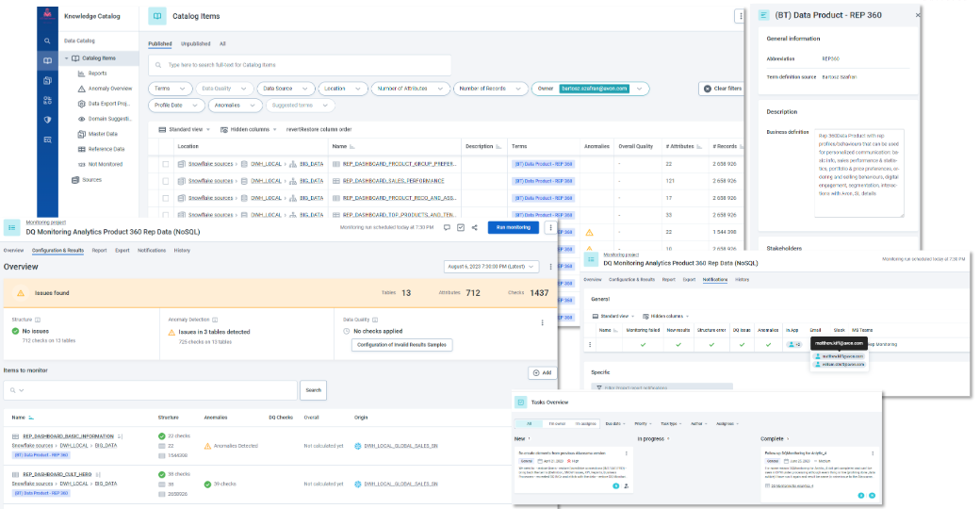Open the Anomalies filter dropdown
Image resolution: width=980 pixels, height=509 pixels.
(x=235, y=106)
